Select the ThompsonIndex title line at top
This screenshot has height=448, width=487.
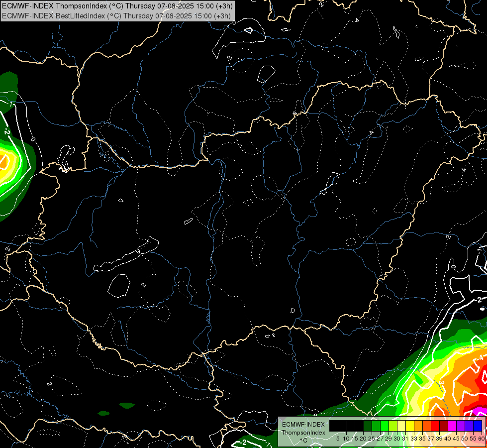[117, 6]
